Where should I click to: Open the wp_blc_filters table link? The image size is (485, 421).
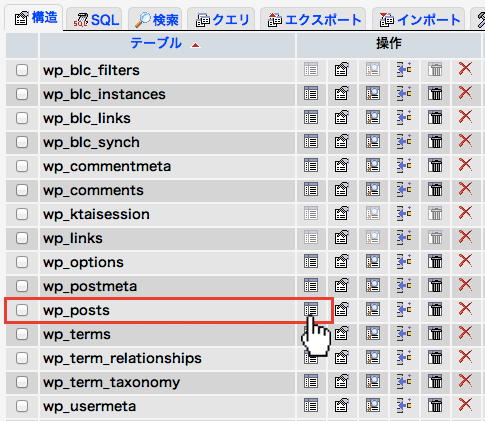[91, 70]
